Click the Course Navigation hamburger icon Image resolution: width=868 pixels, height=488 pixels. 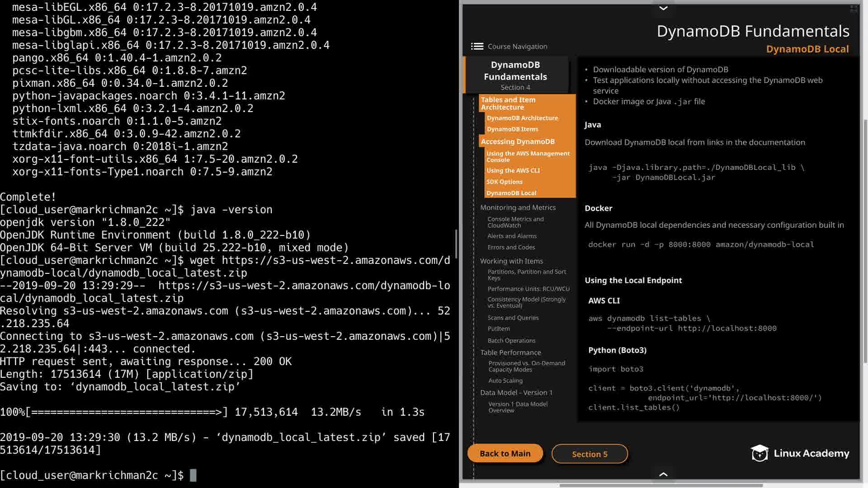[477, 47]
